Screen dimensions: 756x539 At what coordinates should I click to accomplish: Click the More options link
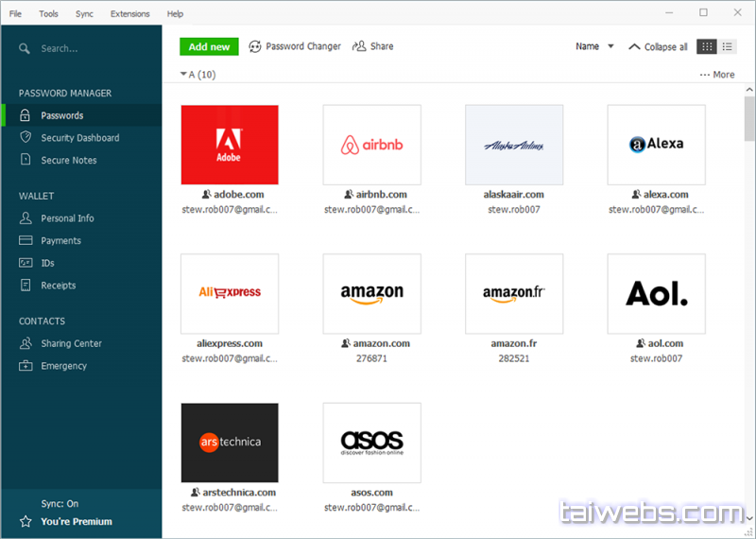click(717, 75)
